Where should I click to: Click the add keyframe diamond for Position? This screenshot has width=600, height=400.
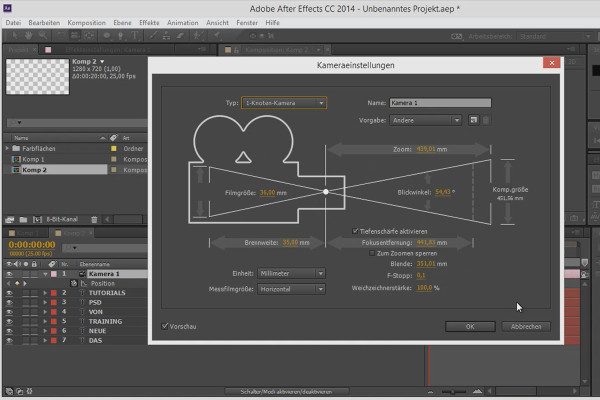coord(17,283)
